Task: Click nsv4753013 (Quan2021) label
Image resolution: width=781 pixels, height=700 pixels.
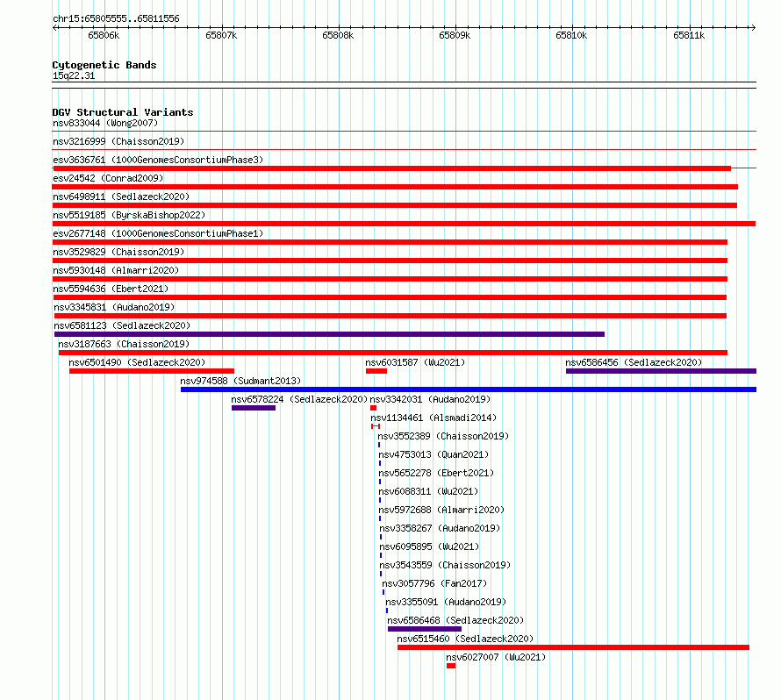Action: coord(433,454)
